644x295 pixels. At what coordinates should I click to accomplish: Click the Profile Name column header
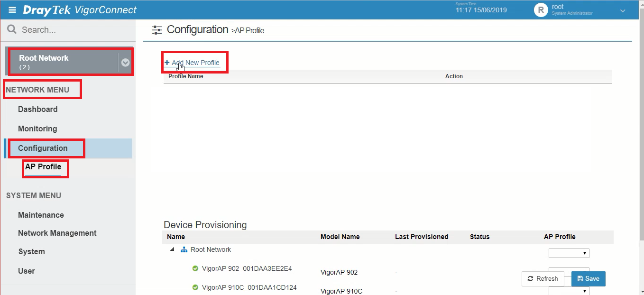(186, 76)
